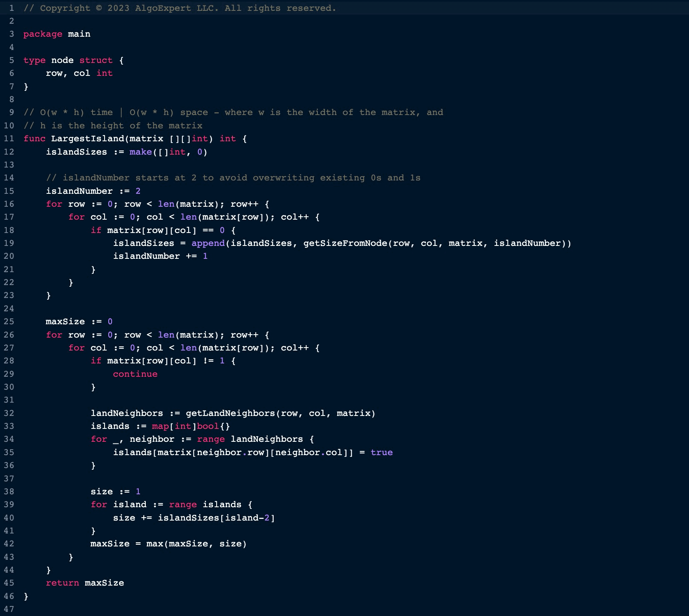Click the time complexity comment on line 9
Viewport: 689px width, 616px height.
coord(233,113)
